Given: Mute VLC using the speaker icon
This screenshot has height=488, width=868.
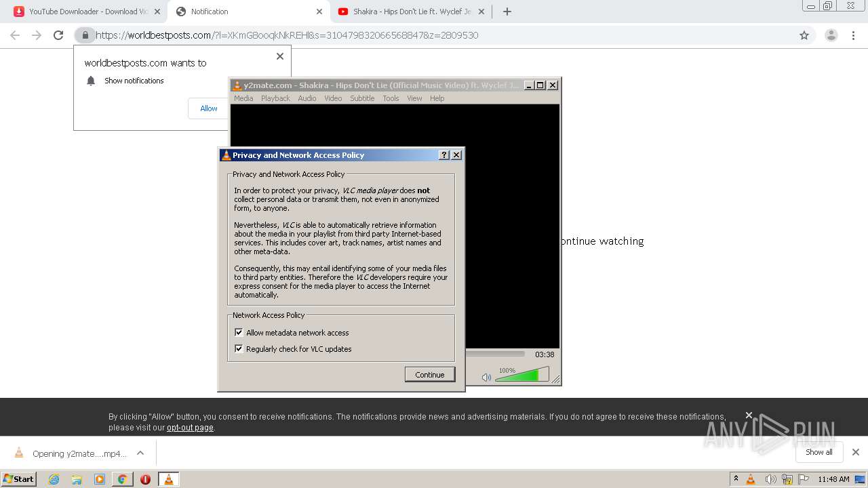Looking at the screenshot, I should [x=486, y=377].
